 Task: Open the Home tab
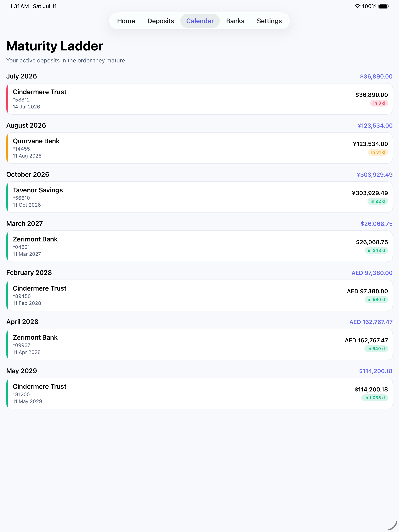(x=126, y=21)
